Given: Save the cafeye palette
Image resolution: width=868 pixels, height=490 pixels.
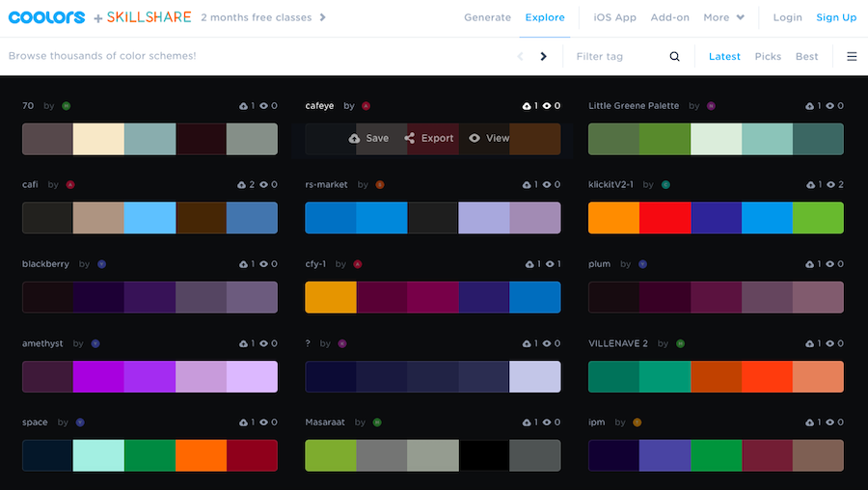Looking at the screenshot, I should coord(368,139).
